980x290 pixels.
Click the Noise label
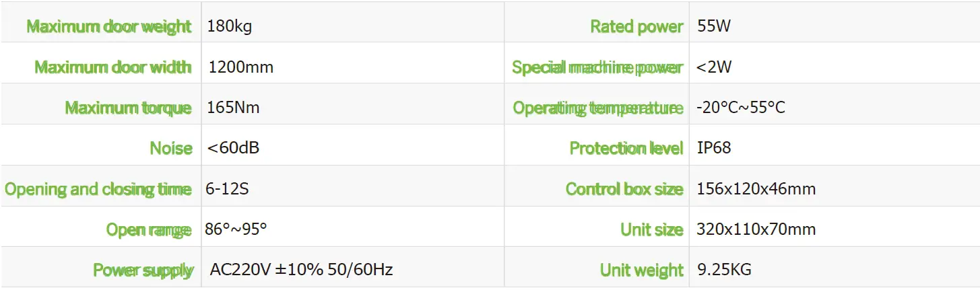coord(171,149)
